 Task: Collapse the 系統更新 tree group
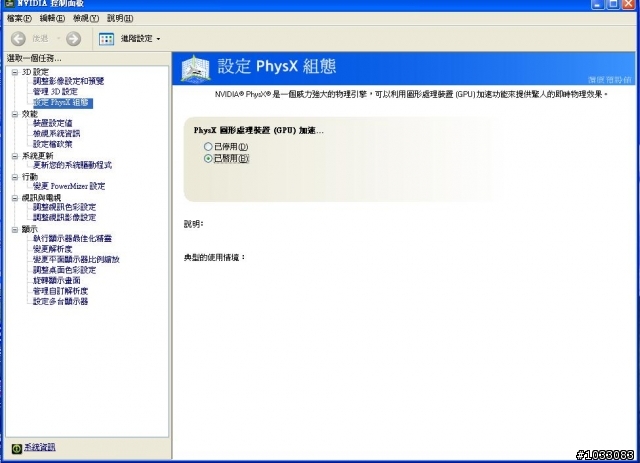tap(15, 156)
